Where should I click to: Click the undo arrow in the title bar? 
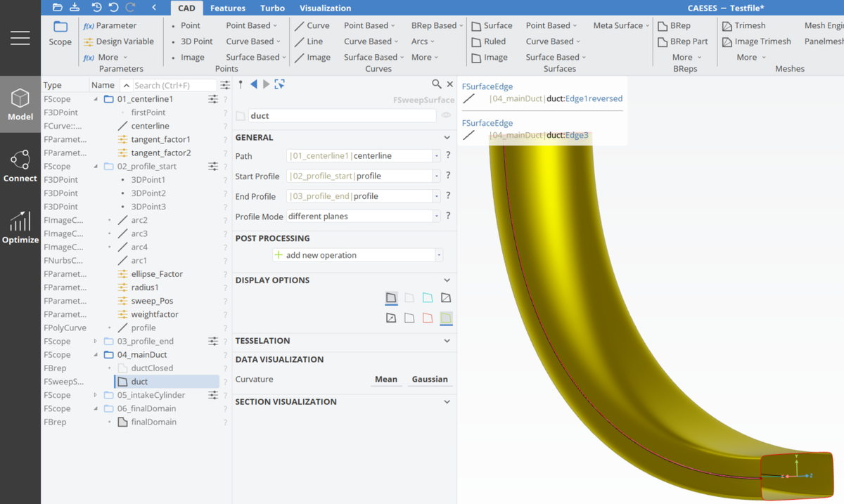pos(113,8)
